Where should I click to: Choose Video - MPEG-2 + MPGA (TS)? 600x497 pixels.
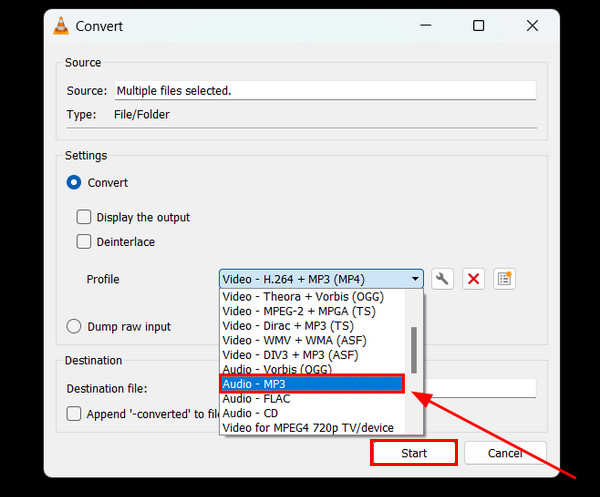click(x=312, y=311)
